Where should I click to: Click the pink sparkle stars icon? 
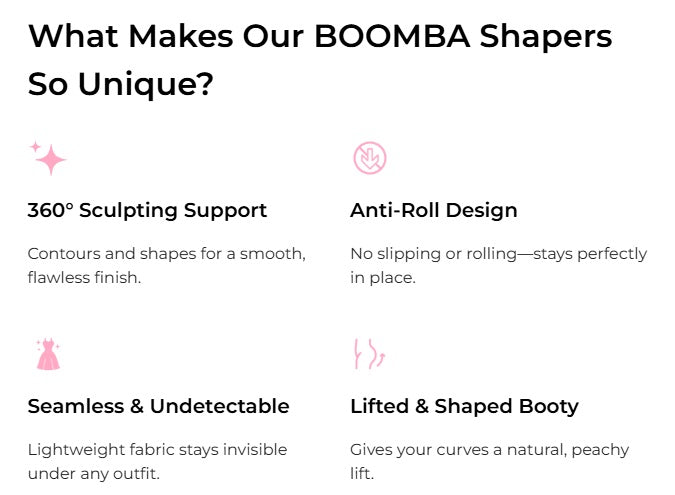[x=48, y=158]
